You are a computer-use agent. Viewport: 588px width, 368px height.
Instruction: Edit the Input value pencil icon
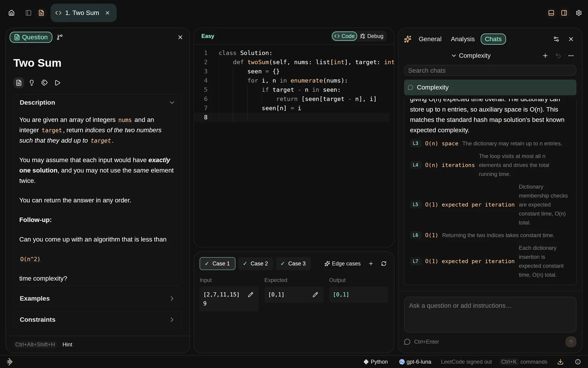click(x=251, y=294)
